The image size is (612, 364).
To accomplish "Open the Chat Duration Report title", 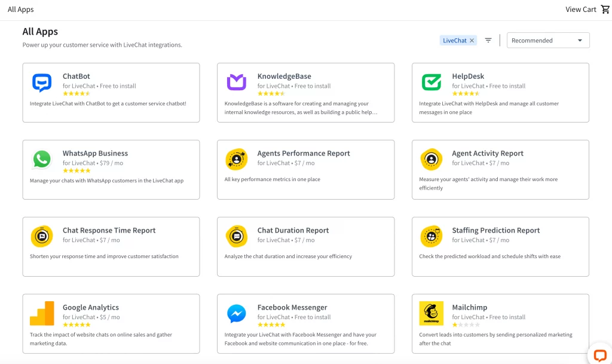I will point(293,230).
